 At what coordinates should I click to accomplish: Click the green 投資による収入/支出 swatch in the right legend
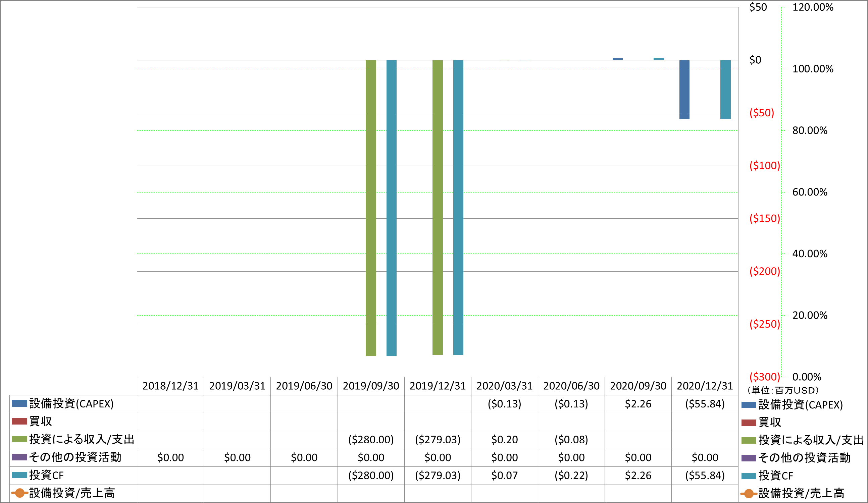(749, 440)
